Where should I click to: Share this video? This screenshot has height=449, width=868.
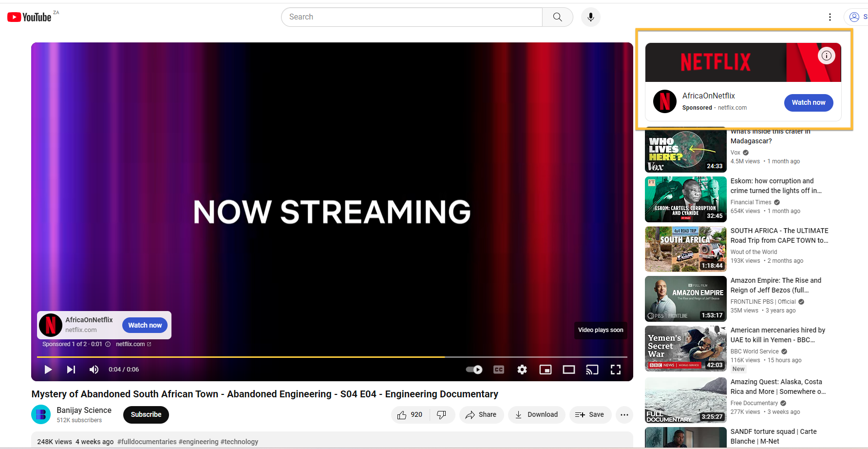(481, 415)
